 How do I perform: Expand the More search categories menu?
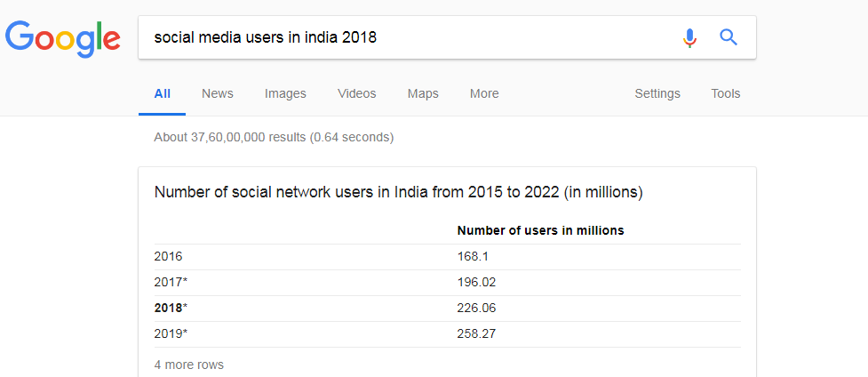pos(484,93)
